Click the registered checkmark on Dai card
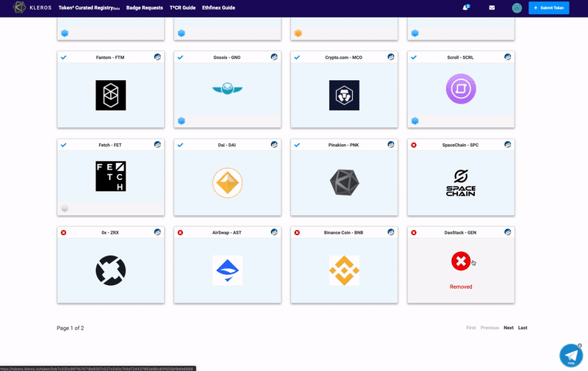The width and height of the screenshot is (588, 371). click(180, 145)
